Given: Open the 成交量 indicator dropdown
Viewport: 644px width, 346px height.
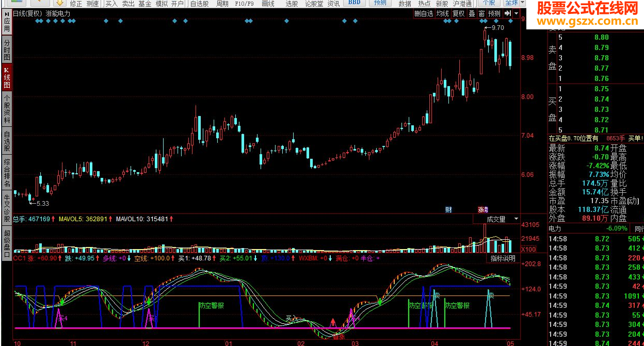Looking at the screenshot, I should (497, 219).
